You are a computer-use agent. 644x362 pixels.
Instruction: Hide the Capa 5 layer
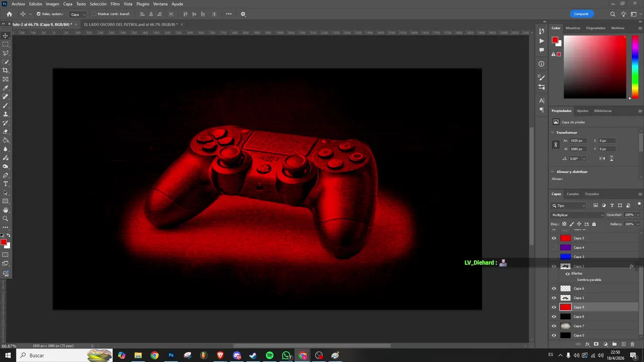pos(554,238)
